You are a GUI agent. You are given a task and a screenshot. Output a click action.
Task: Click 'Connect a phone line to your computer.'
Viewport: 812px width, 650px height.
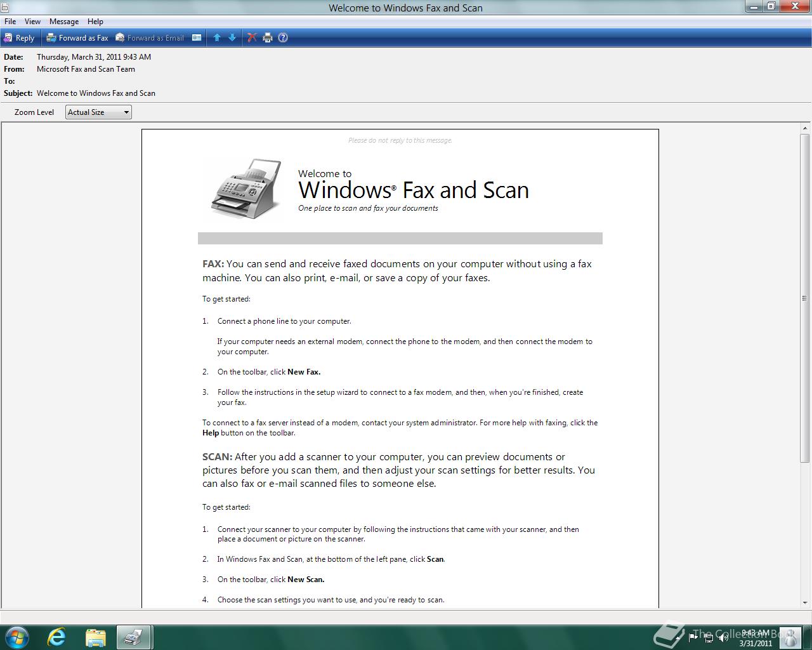(284, 321)
